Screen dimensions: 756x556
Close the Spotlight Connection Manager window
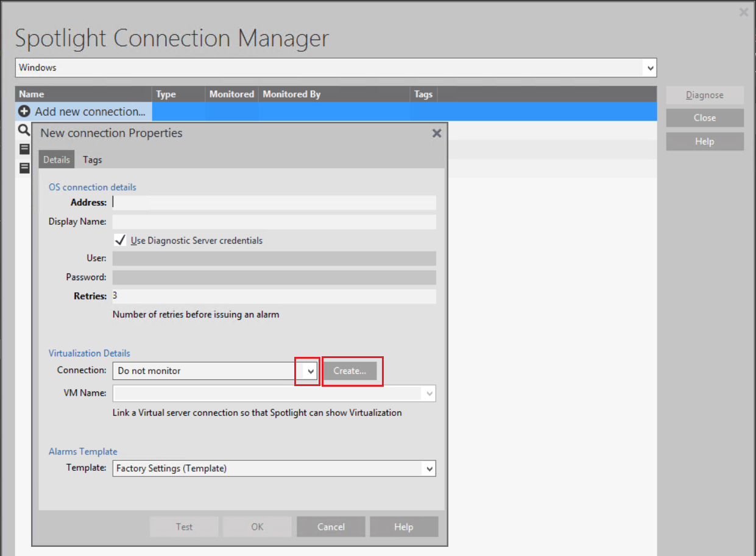pos(744,12)
